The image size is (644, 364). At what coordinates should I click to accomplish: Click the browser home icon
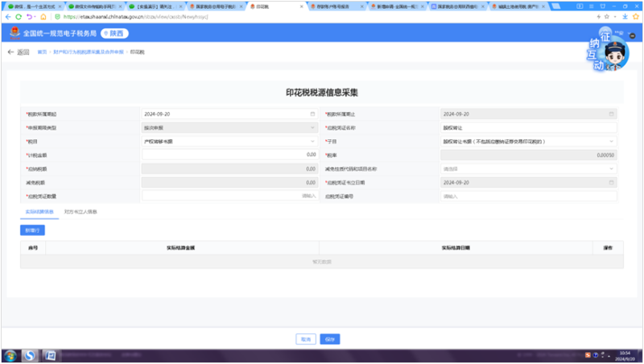coord(43,16)
